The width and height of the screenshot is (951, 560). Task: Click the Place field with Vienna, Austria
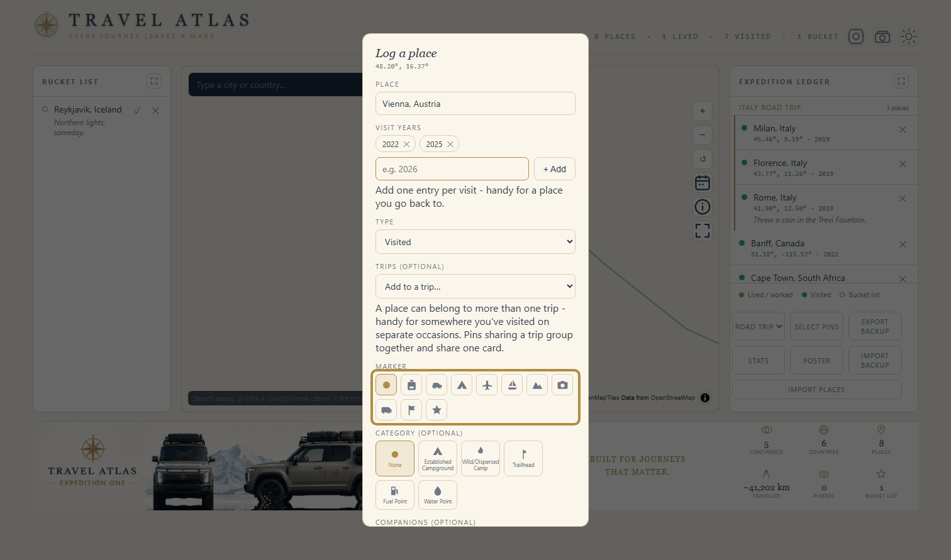pyautogui.click(x=475, y=104)
